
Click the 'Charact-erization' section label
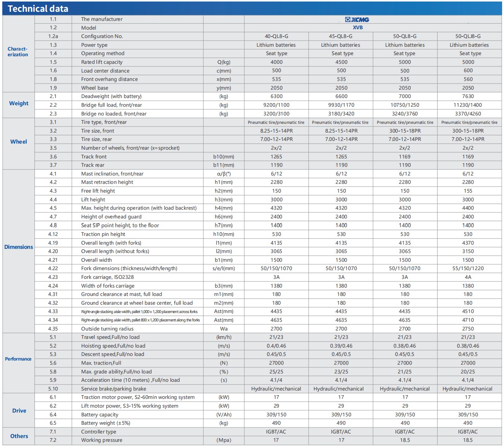[x=18, y=52]
